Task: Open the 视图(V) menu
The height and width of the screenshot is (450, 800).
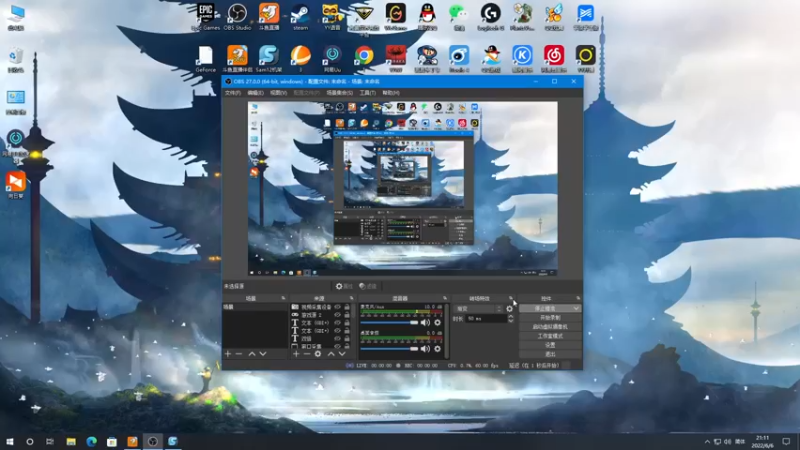Action: tap(278, 93)
